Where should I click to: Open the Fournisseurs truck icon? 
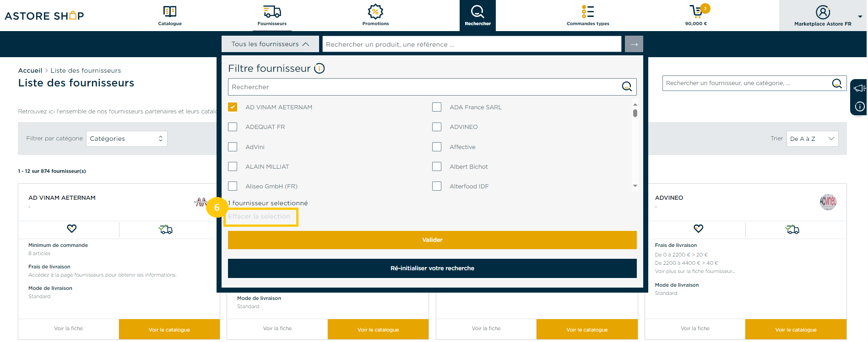pyautogui.click(x=272, y=11)
